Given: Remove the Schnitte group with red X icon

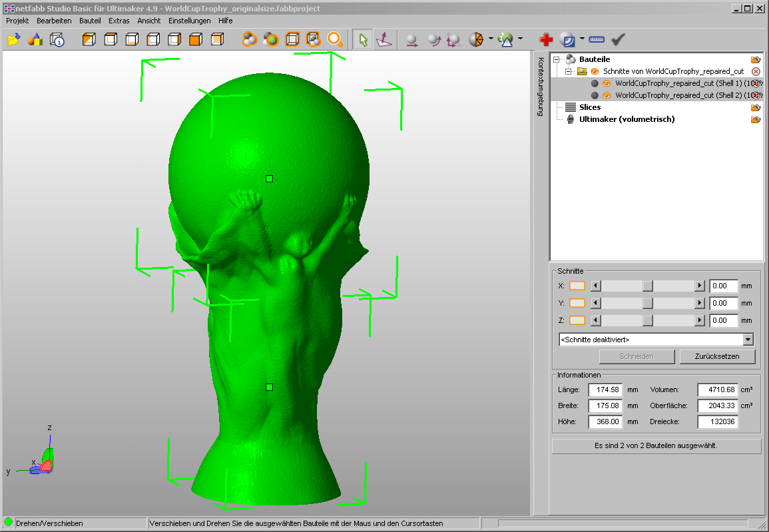Looking at the screenshot, I should point(756,72).
